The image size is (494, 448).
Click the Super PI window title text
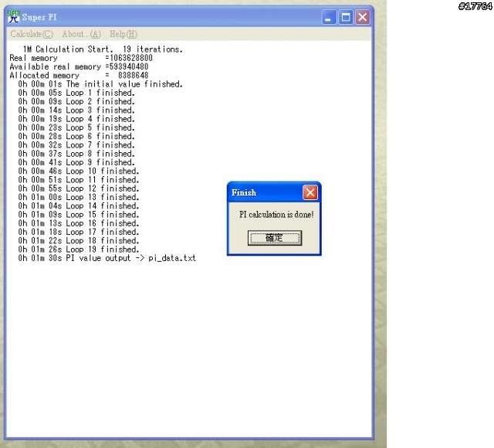click(x=39, y=17)
